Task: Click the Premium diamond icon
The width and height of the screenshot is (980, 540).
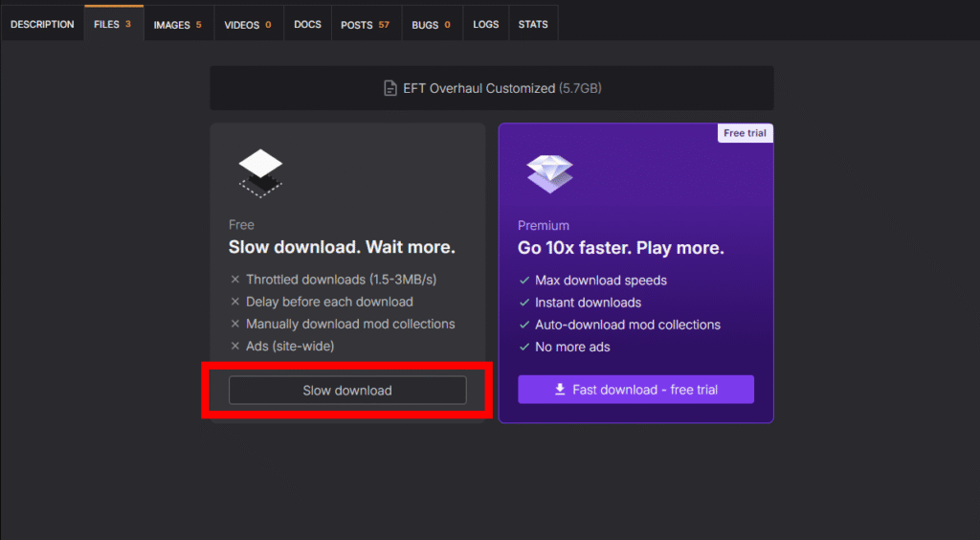Action: (x=549, y=173)
